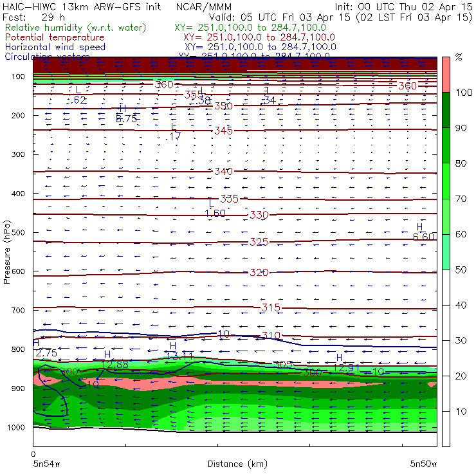476x476 pixels.
Task: Click the blue XY coordinates beside Horizontal wind speed
Action: (260, 47)
